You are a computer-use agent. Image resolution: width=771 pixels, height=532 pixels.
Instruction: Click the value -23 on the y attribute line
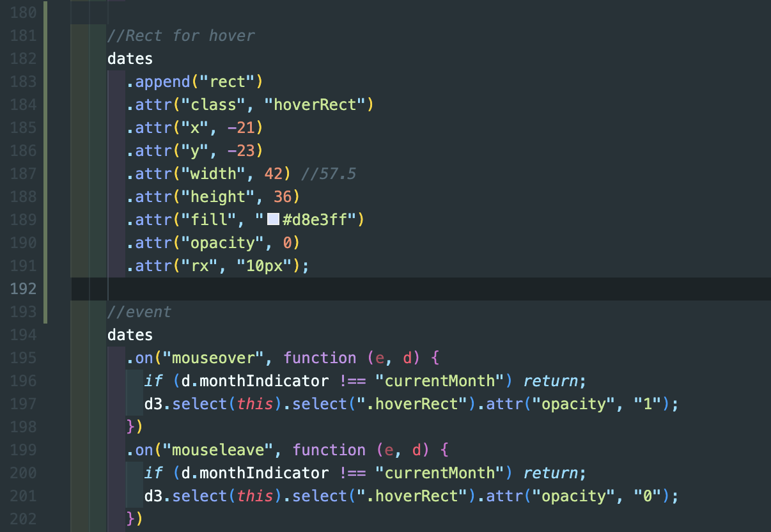coord(241,151)
